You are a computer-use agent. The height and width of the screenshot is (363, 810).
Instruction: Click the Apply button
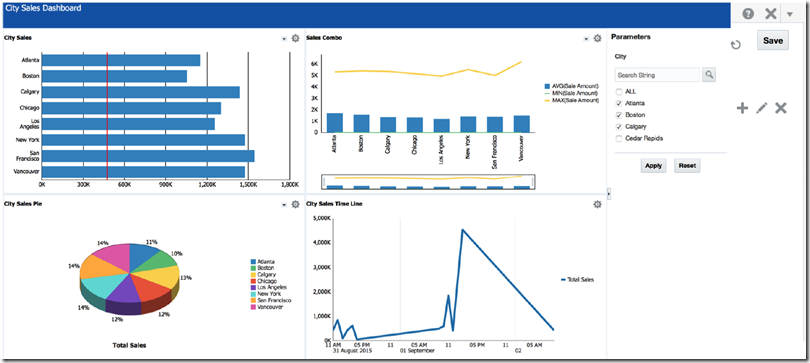tap(653, 166)
